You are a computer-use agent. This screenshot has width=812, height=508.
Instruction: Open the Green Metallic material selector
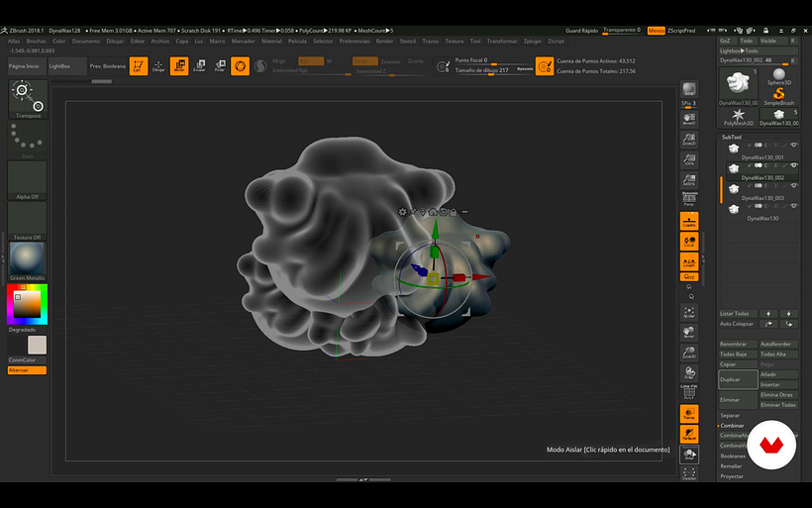(x=28, y=261)
